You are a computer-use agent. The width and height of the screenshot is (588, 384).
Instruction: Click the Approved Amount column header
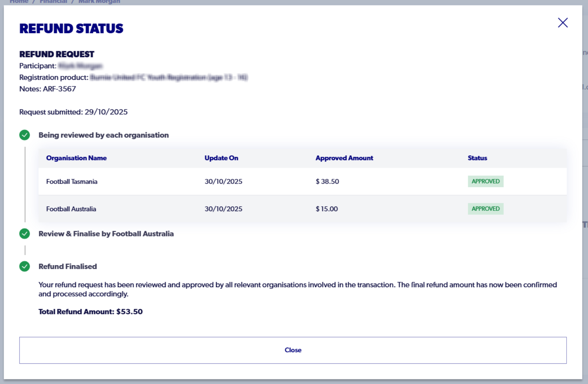[344, 158]
